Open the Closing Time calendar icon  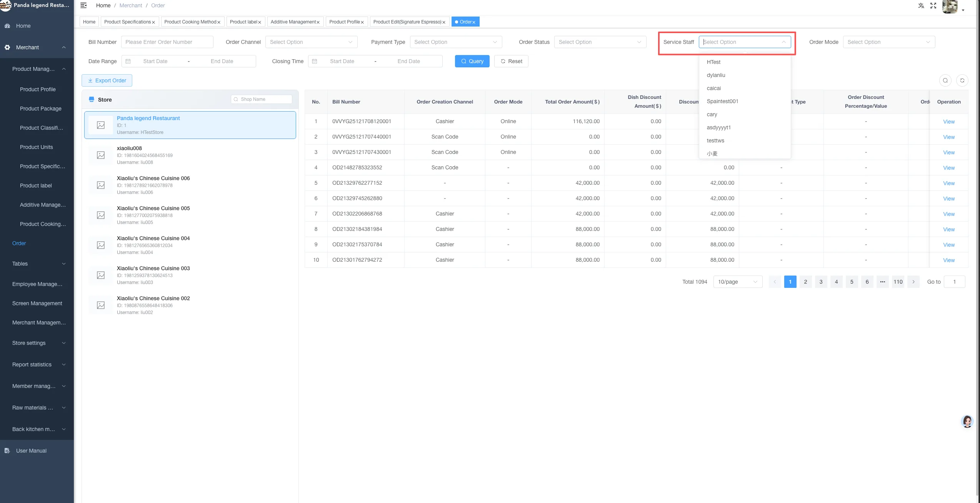[315, 61]
